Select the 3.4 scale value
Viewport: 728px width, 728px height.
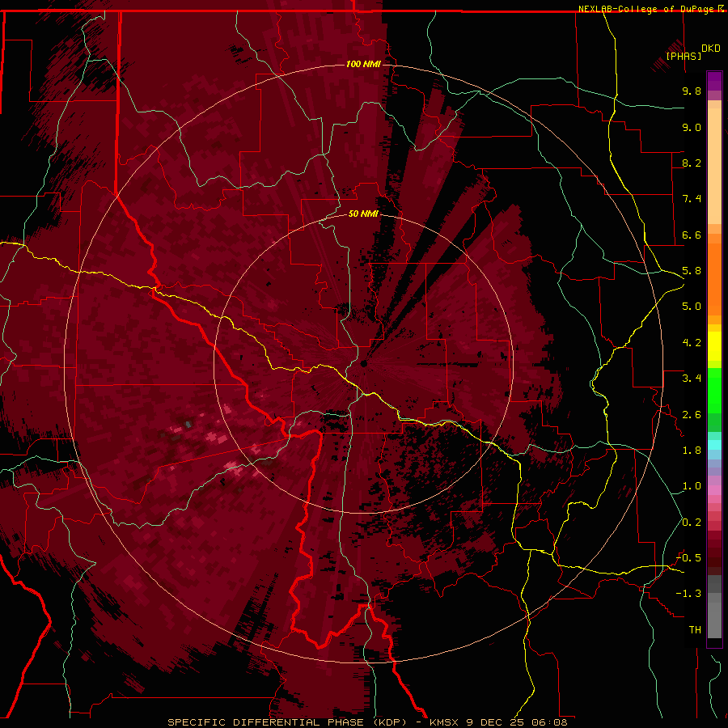point(692,379)
